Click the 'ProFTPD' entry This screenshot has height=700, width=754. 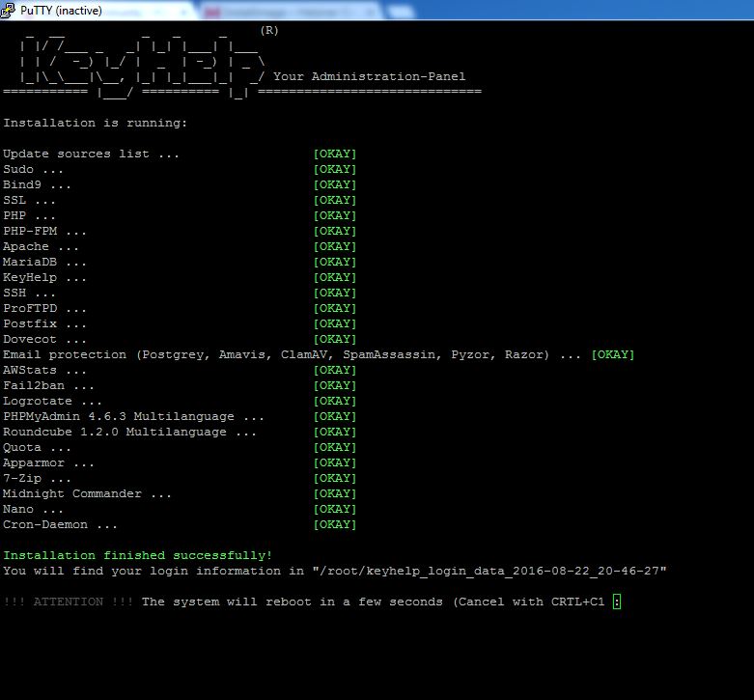[44, 308]
